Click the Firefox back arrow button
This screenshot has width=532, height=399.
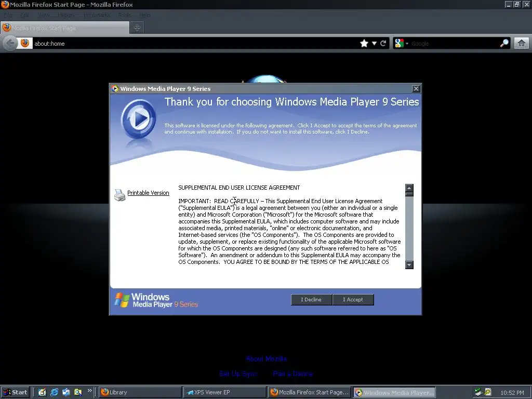tap(10, 44)
